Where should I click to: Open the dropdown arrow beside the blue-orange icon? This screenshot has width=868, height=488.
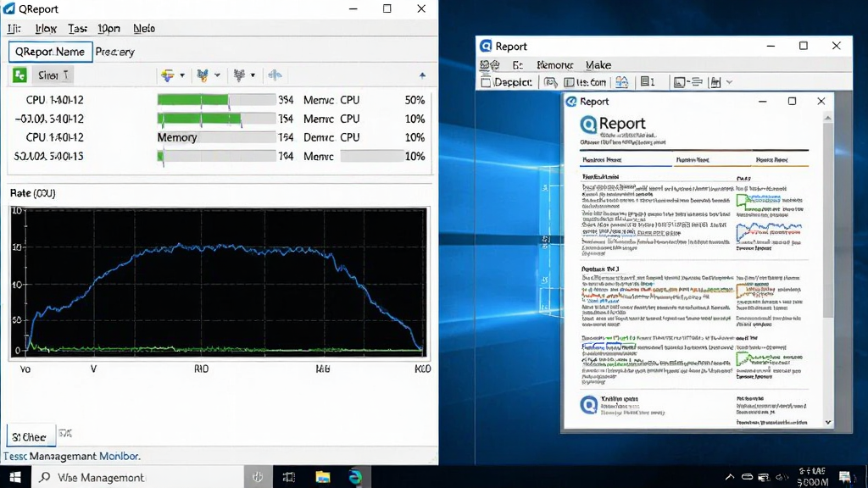tap(217, 75)
